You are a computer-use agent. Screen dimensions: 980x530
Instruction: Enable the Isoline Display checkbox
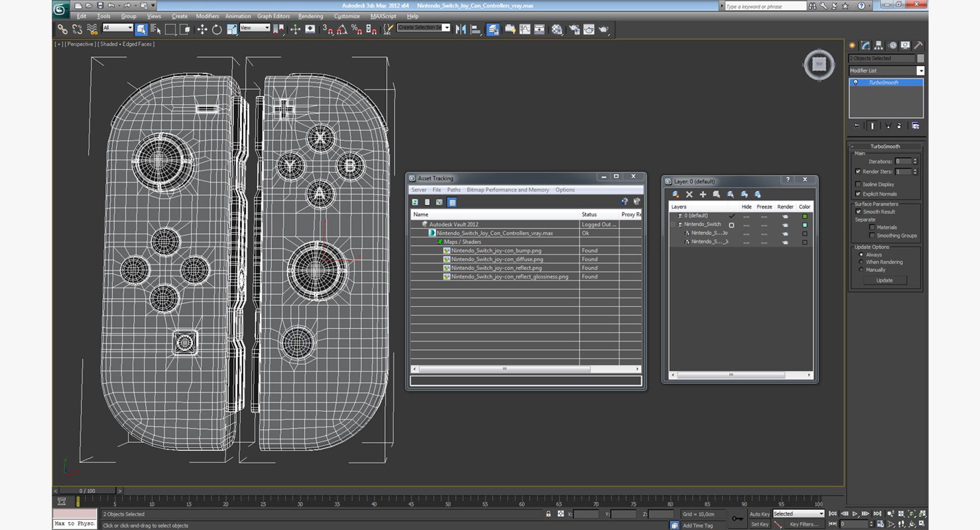(858, 184)
